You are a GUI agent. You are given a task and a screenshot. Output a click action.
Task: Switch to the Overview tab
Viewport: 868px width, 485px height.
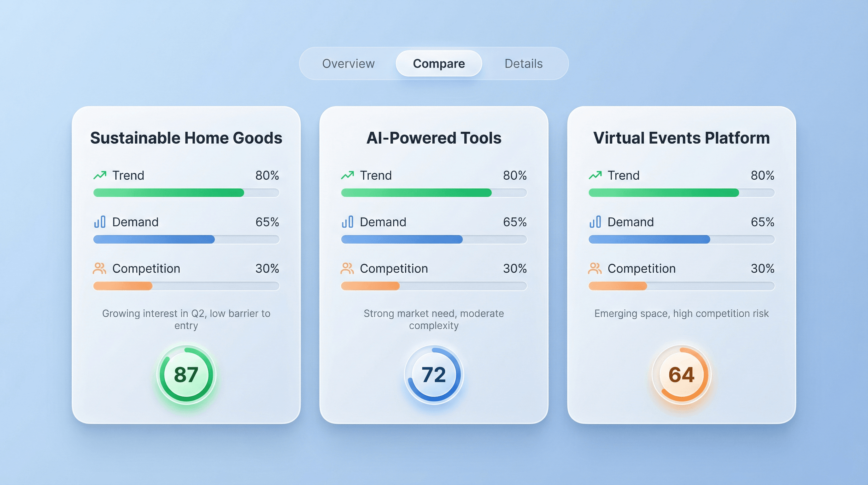click(x=348, y=63)
